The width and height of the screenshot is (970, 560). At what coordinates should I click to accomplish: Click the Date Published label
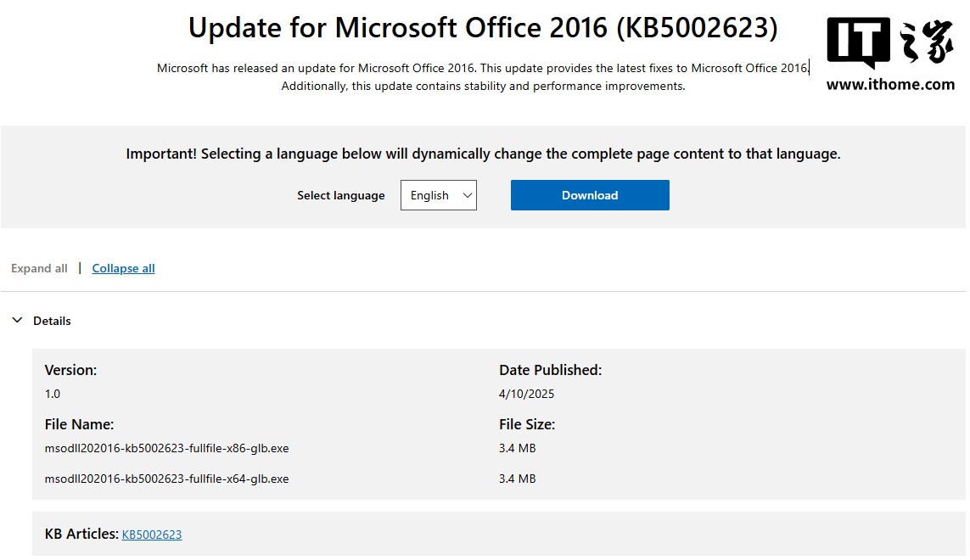point(550,370)
